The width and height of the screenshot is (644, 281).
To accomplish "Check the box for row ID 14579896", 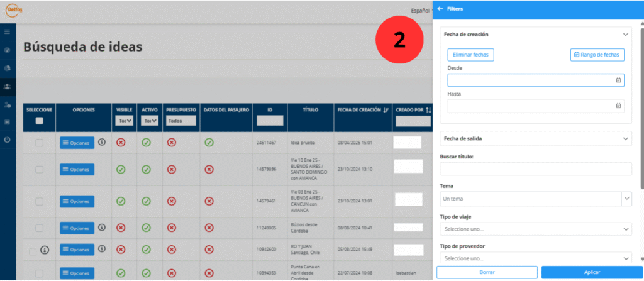I will (x=39, y=170).
